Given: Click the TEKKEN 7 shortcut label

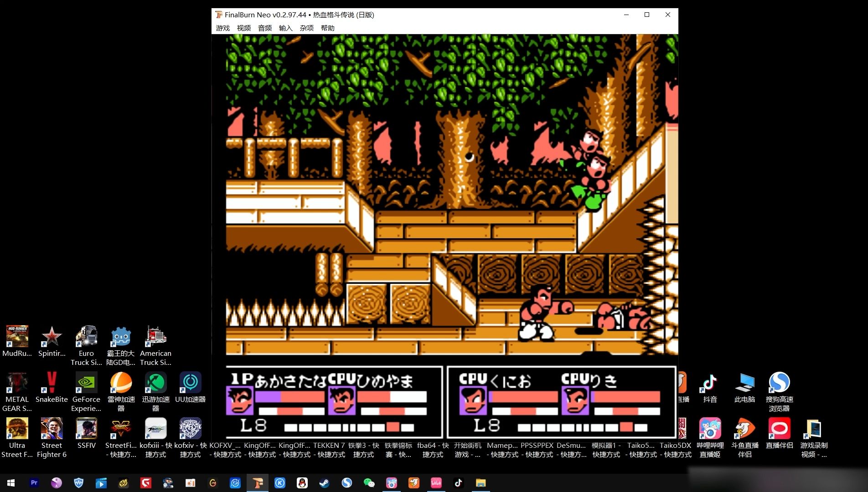Looking at the screenshot, I should coord(329,450).
